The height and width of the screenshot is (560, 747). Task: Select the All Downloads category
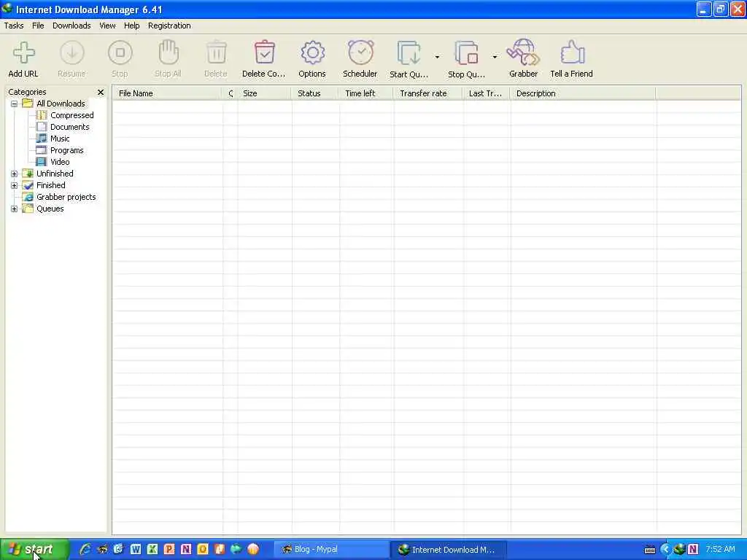[x=61, y=104]
